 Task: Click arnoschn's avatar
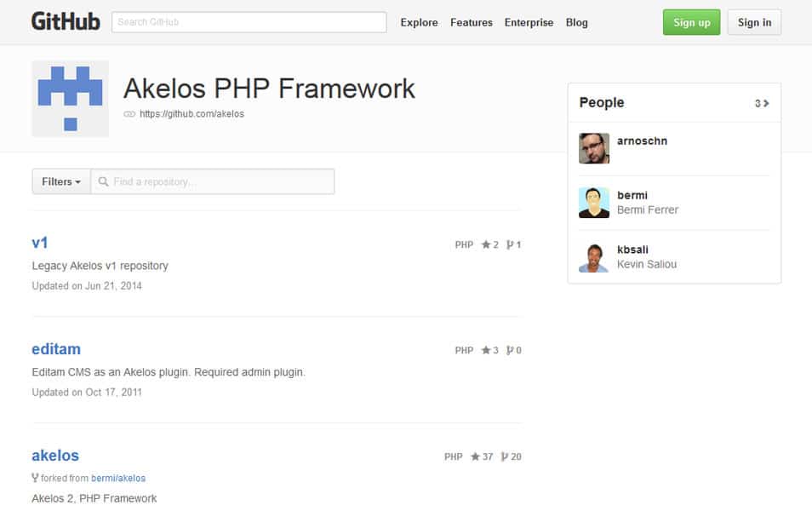pyautogui.click(x=594, y=148)
